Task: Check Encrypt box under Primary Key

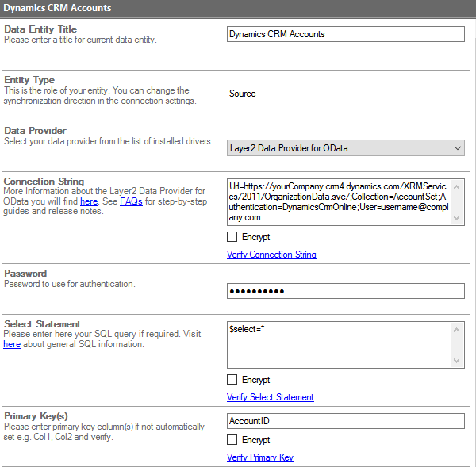Action: (x=232, y=440)
